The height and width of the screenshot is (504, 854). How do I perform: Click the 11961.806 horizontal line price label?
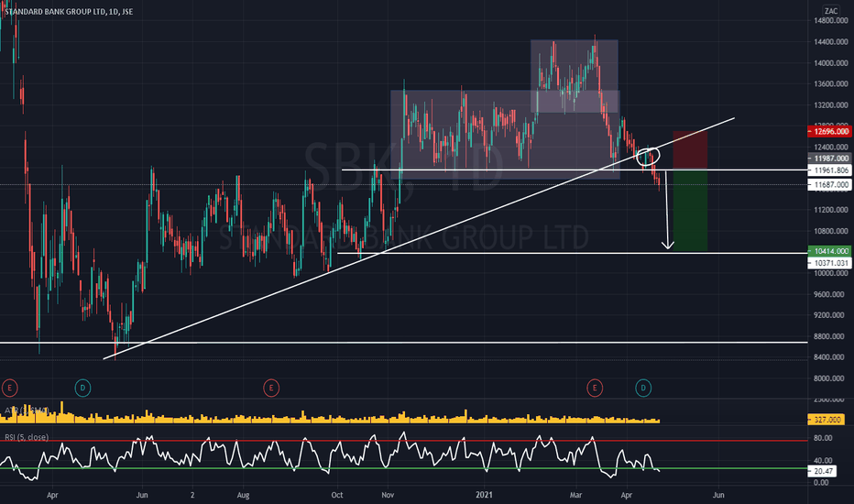click(x=829, y=170)
